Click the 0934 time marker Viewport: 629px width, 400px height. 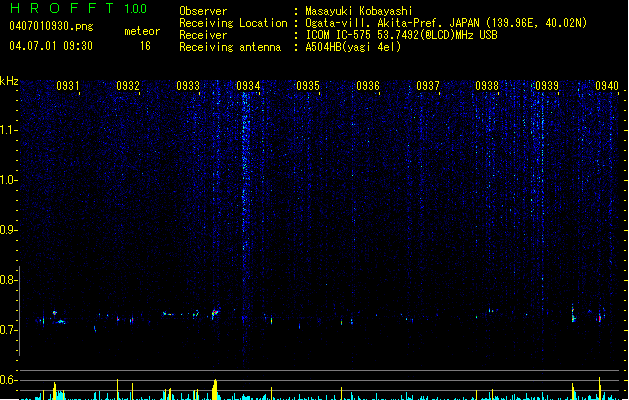pyautogui.click(x=248, y=86)
